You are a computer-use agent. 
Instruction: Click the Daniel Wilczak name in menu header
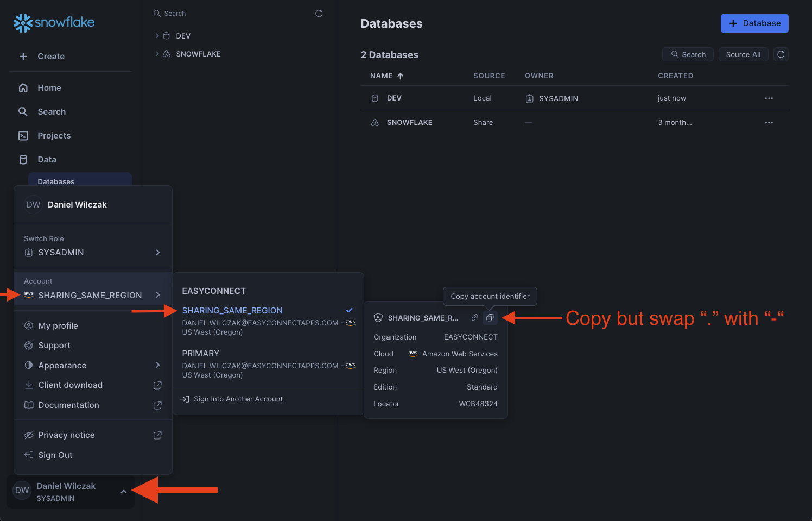click(77, 205)
